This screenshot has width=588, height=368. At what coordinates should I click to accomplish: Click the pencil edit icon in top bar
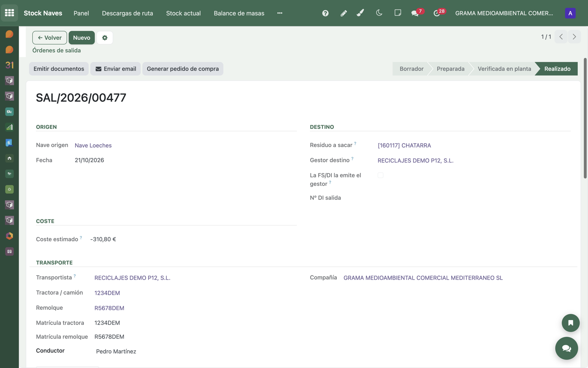[x=344, y=13]
